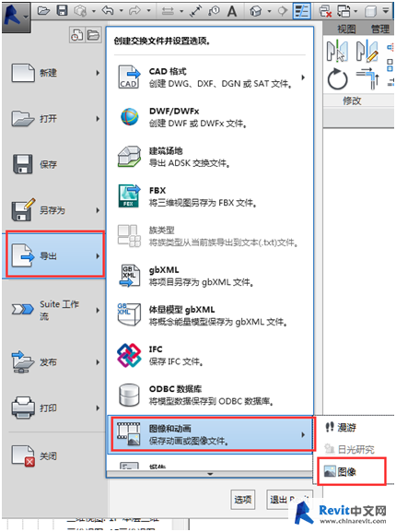Switch to open documents view icon

93,35
